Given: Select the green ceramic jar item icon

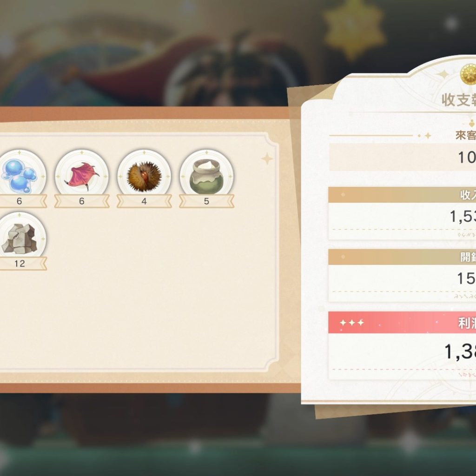Looking at the screenshot, I should (206, 176).
